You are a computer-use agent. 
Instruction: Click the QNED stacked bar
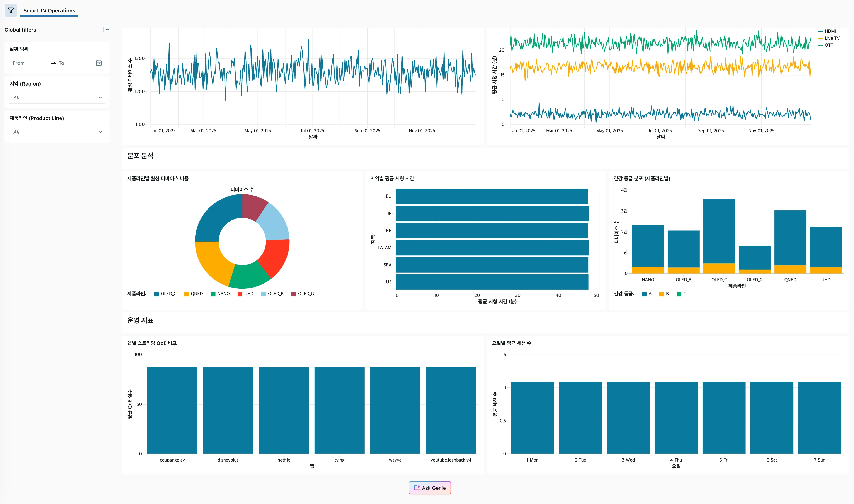(790, 242)
